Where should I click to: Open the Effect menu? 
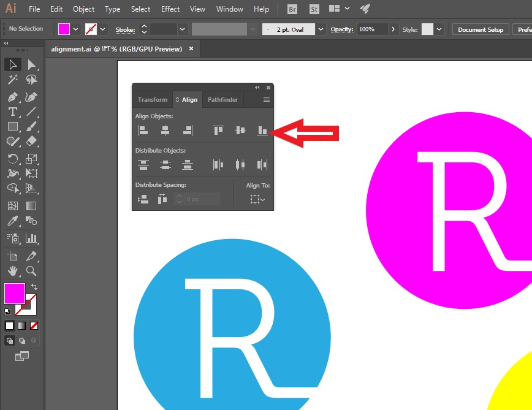click(x=170, y=9)
